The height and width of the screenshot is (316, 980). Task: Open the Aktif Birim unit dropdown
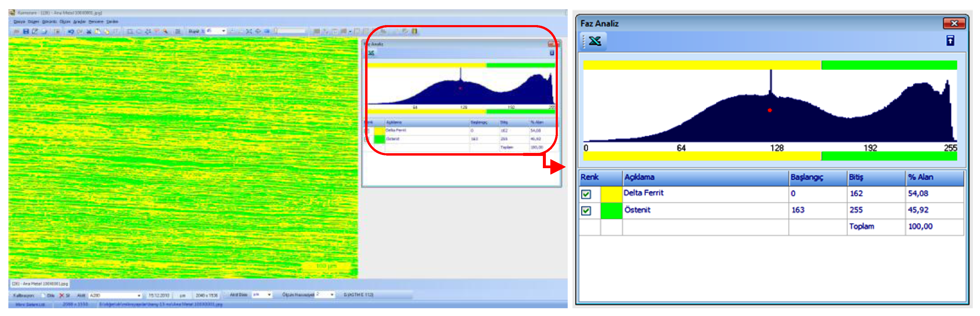click(269, 295)
